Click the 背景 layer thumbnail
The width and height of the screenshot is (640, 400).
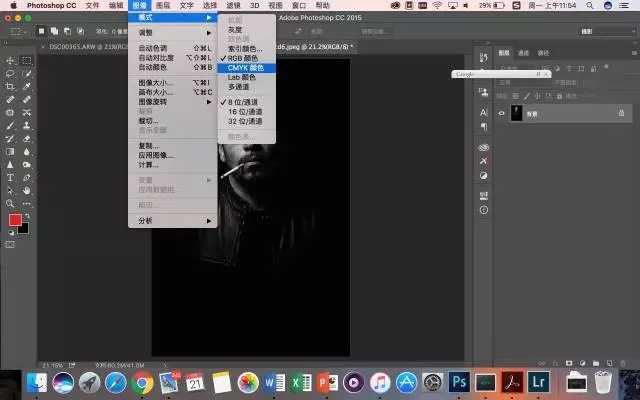pos(517,114)
